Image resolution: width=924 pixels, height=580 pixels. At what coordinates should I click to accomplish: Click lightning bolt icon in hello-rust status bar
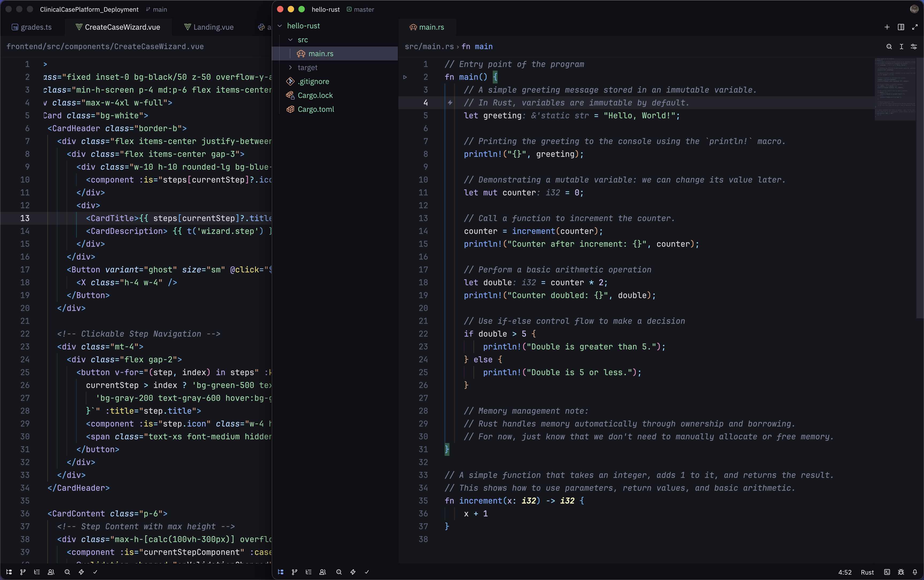click(353, 572)
